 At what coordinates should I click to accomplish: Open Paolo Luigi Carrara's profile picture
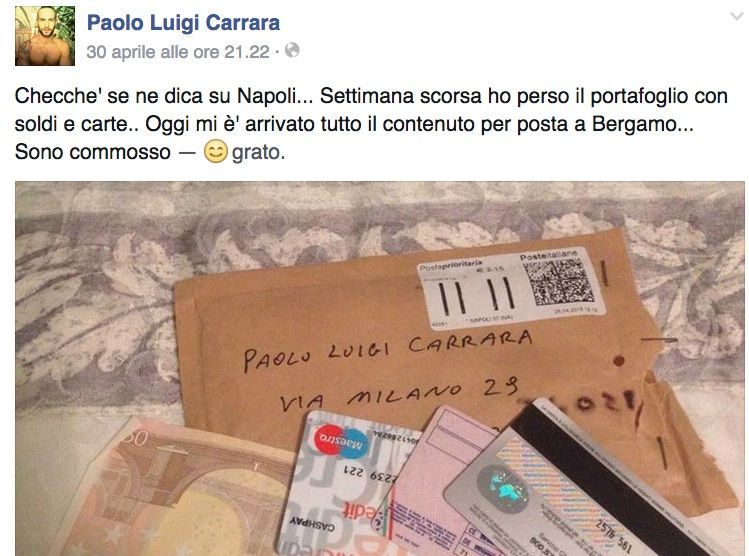tap(45, 36)
